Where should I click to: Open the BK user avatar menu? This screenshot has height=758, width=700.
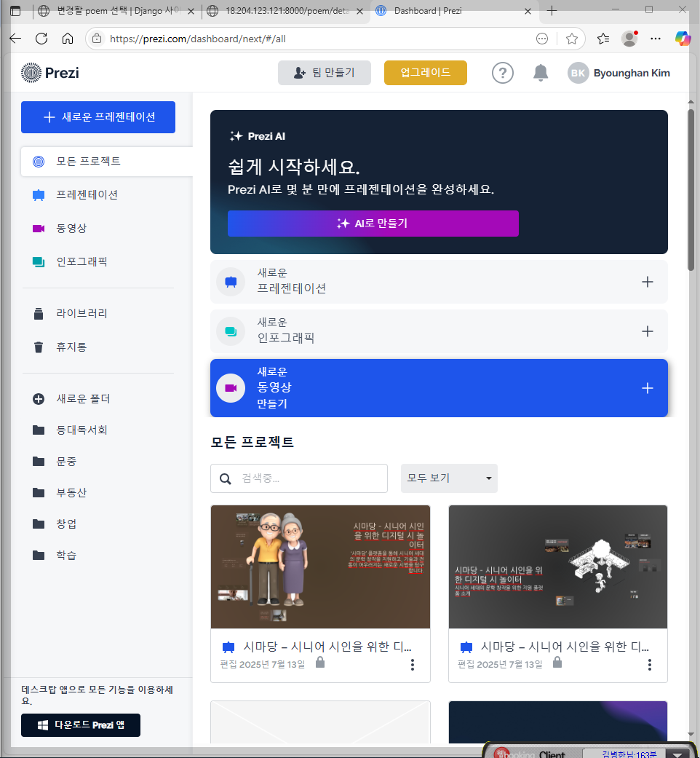point(578,73)
